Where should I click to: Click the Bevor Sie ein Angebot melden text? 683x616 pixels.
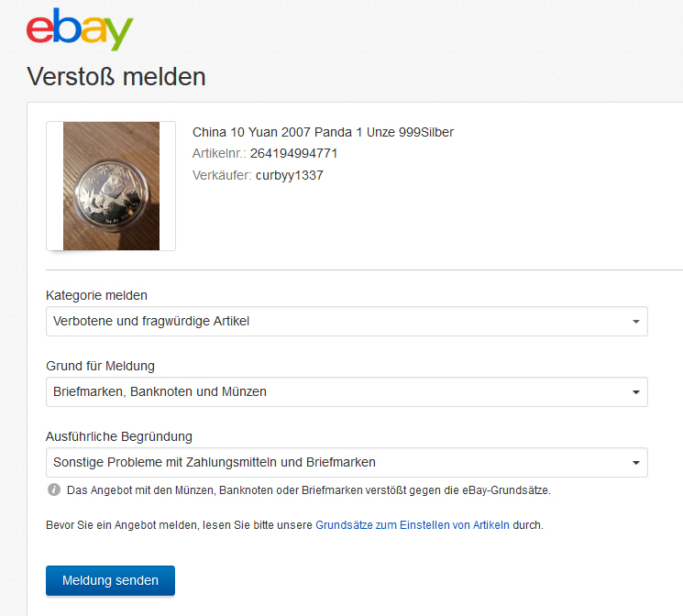179,526
